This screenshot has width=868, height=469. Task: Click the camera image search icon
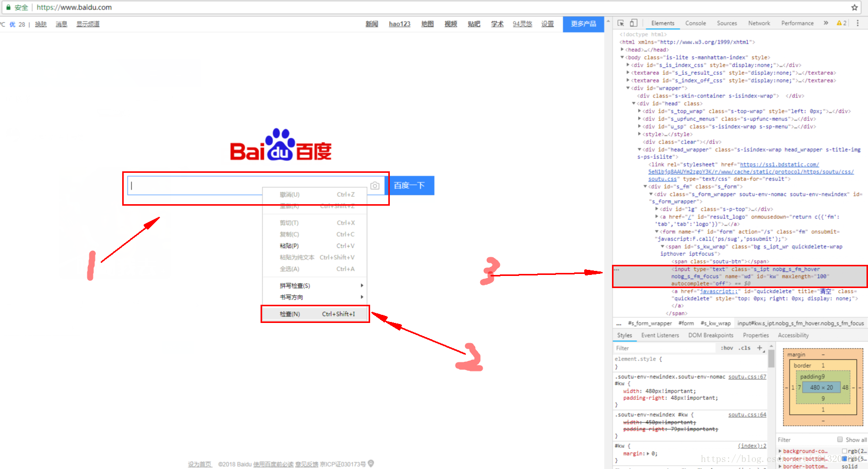pyautogui.click(x=375, y=185)
